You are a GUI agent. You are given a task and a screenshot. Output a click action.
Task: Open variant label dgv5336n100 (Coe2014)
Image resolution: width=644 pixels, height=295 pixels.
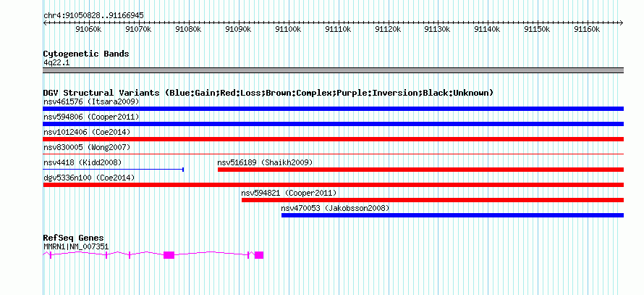89,178
